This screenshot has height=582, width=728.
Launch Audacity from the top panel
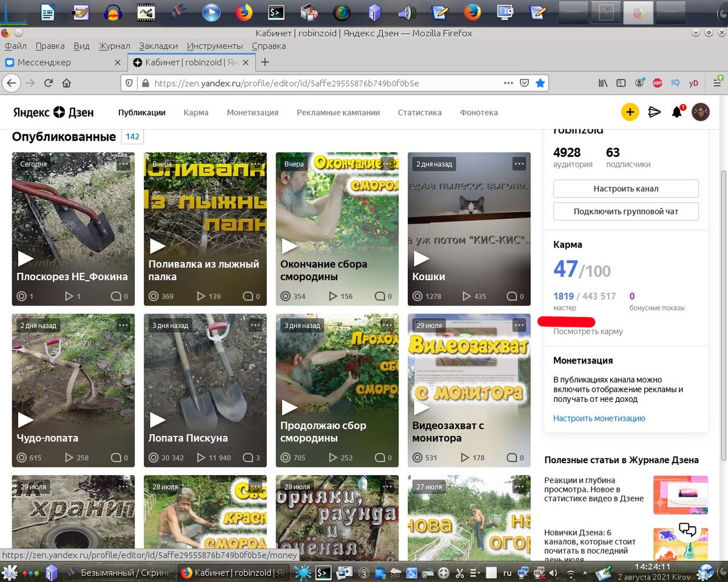[113, 12]
